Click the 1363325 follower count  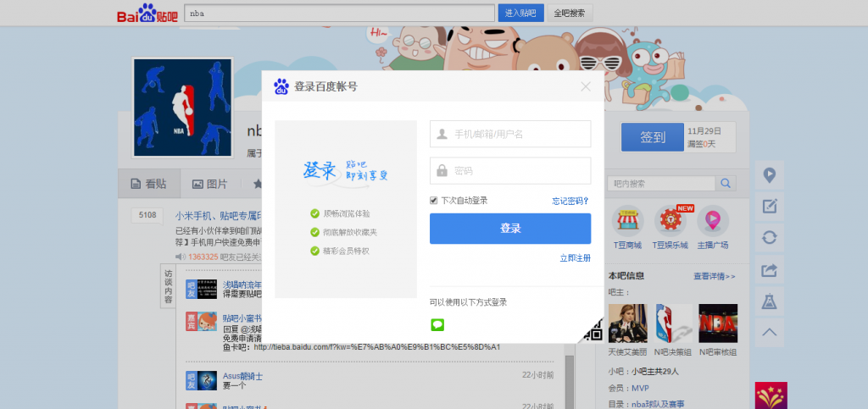203,257
